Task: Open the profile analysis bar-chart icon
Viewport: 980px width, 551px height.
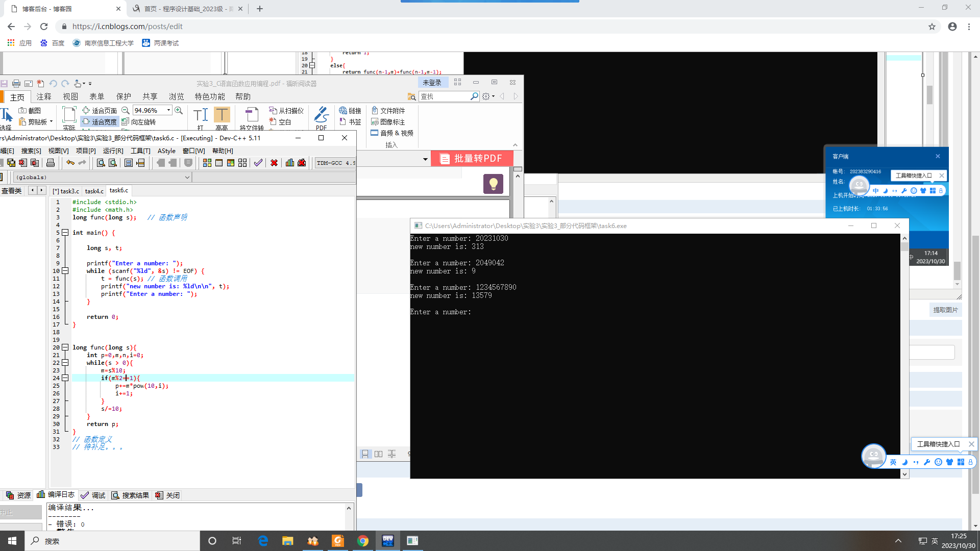Action: (x=290, y=163)
